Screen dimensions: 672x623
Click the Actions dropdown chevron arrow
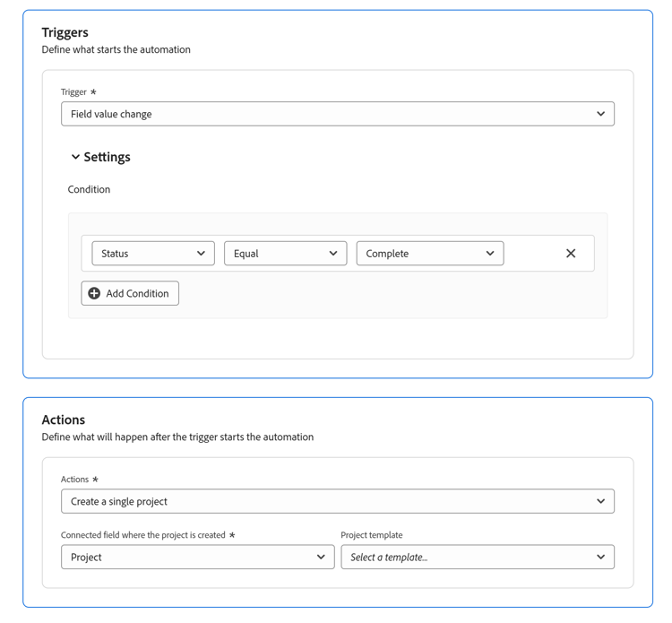click(x=600, y=501)
